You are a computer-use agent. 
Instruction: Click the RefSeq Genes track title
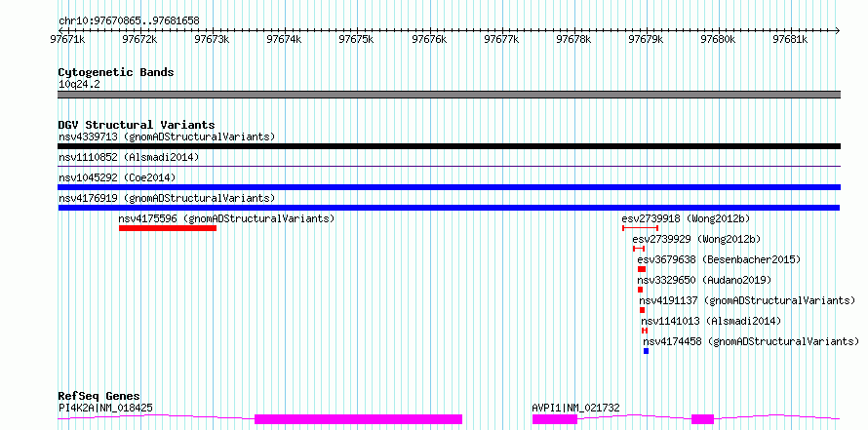(99, 396)
